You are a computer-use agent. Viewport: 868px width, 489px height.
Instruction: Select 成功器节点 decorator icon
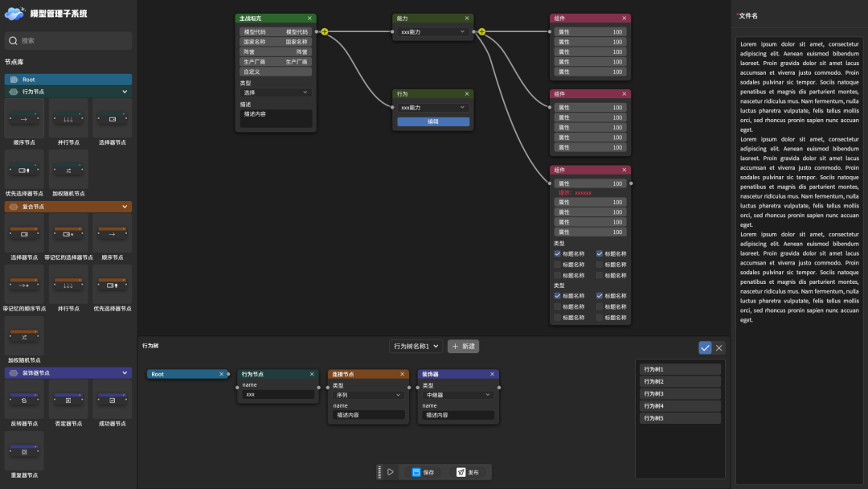click(113, 399)
